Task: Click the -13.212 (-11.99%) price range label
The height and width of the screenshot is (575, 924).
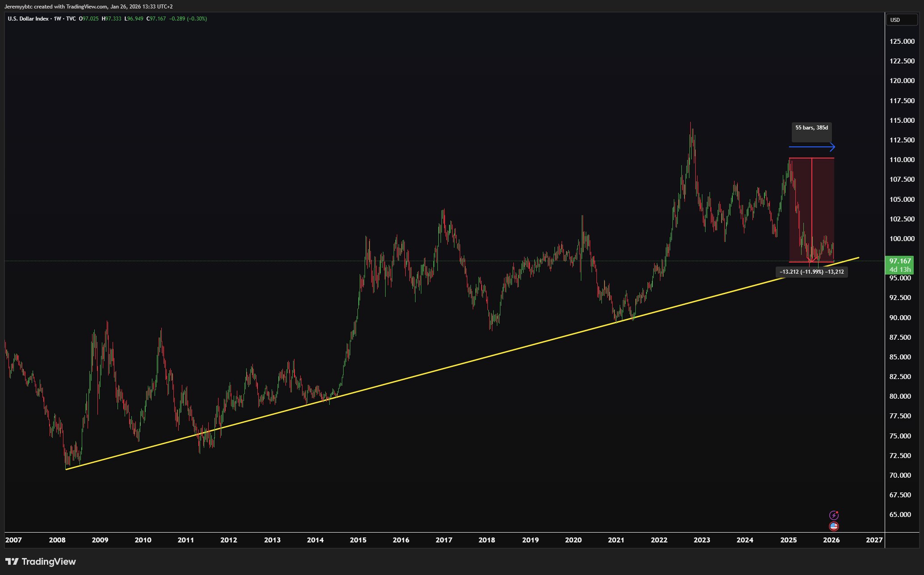Action: (x=812, y=272)
